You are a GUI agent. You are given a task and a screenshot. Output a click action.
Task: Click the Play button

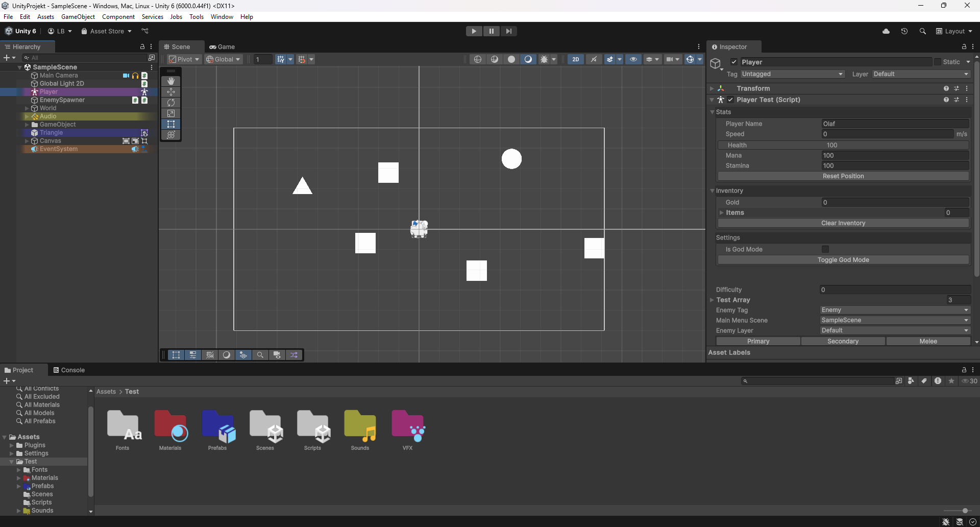pyautogui.click(x=474, y=31)
